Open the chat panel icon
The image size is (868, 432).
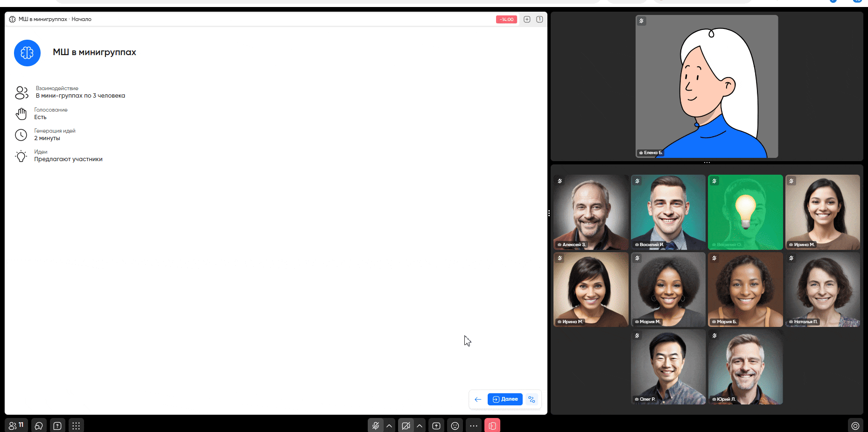point(39,425)
